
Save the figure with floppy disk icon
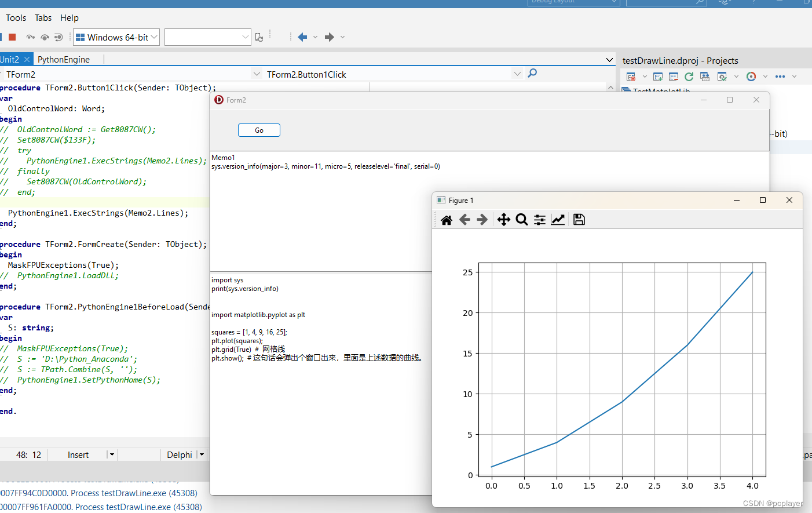[579, 220]
